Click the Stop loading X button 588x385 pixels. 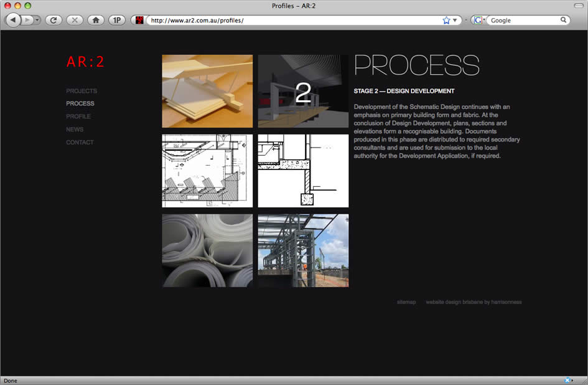tap(75, 20)
